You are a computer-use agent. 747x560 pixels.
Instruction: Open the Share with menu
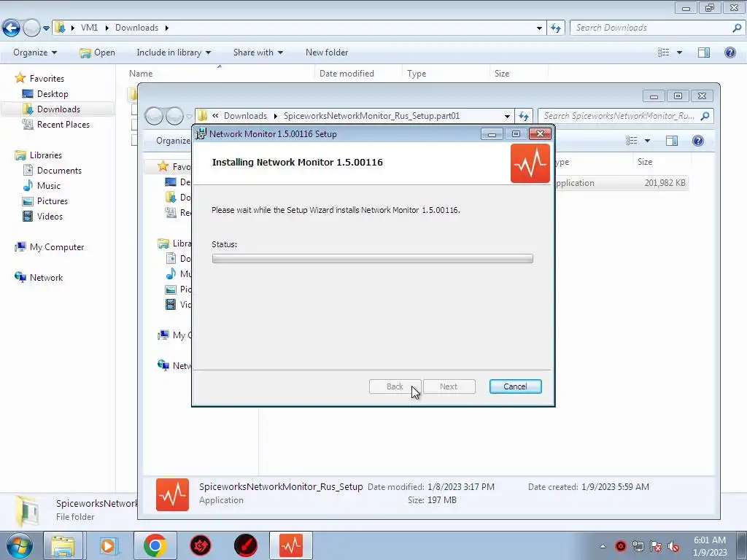[x=258, y=52]
